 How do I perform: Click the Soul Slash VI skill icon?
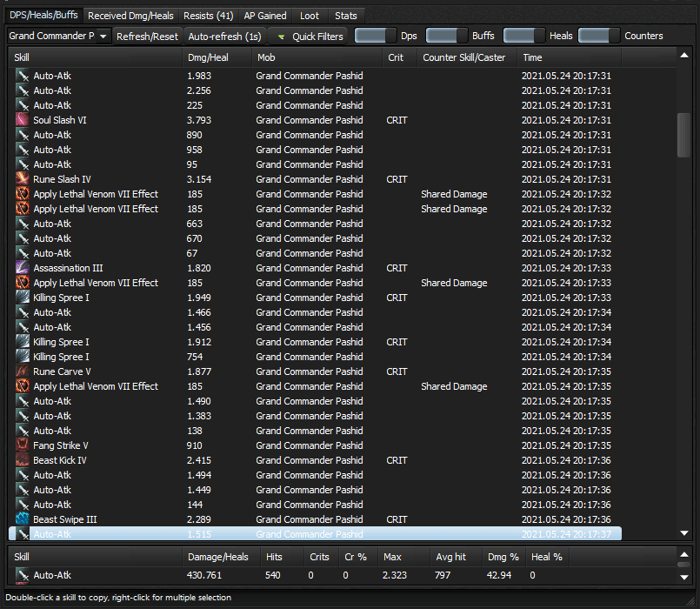(x=23, y=120)
